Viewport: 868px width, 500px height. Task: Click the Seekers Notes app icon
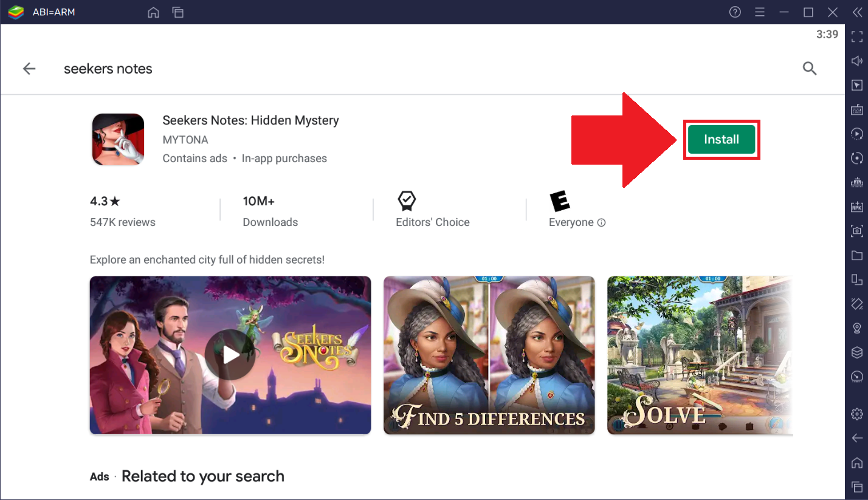click(118, 139)
